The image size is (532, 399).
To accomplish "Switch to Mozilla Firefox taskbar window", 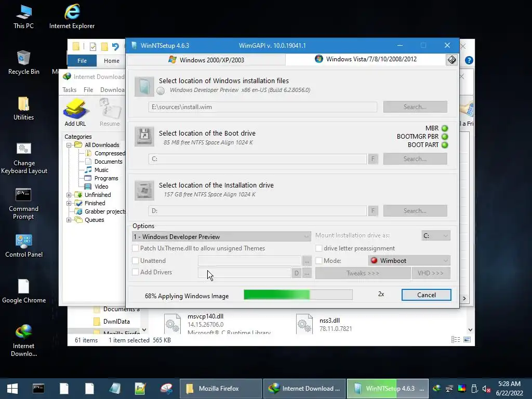I will [220, 389].
